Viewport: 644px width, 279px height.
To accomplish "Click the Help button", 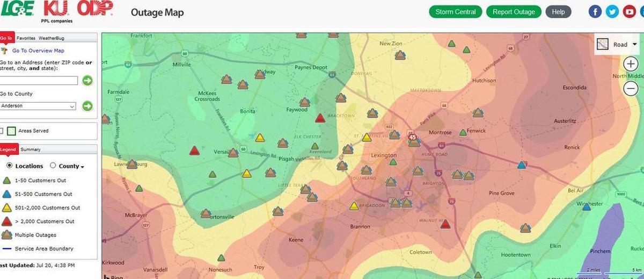I will (x=558, y=12).
